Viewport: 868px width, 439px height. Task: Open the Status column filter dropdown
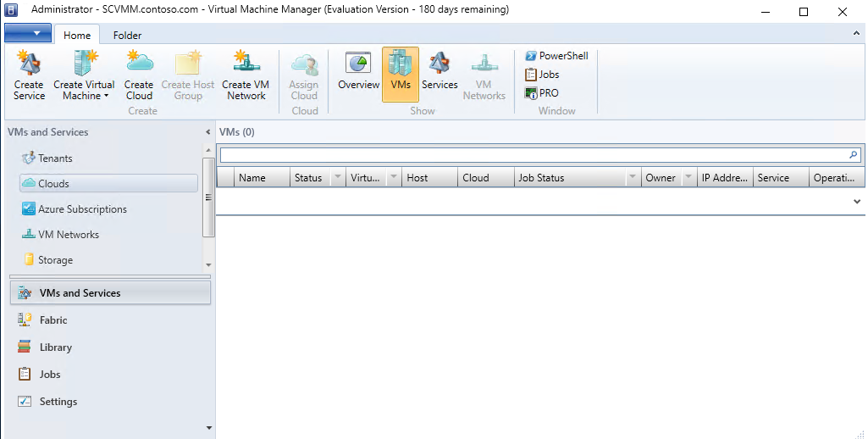[338, 177]
